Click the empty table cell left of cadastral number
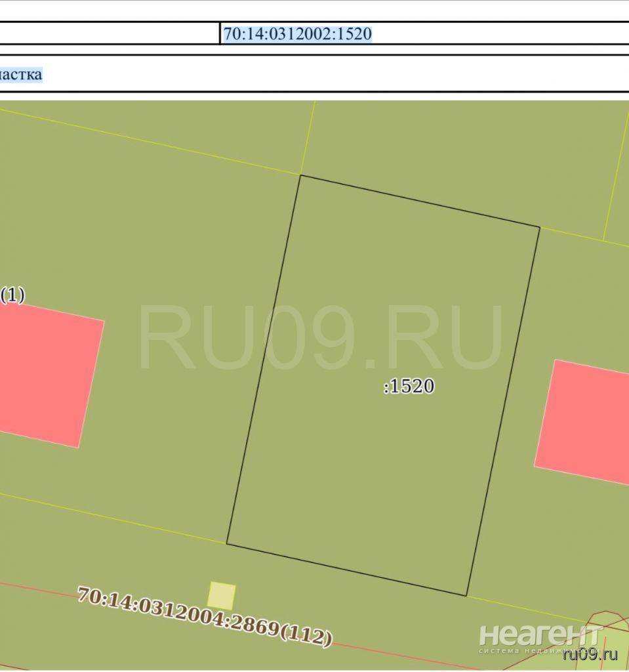 (x=108, y=33)
